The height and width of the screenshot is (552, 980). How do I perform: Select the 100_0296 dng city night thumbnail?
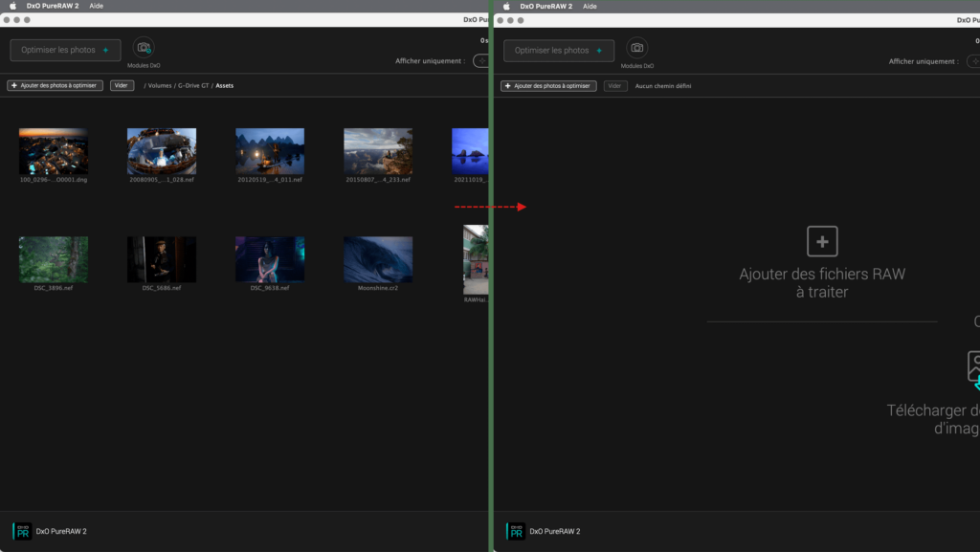[x=54, y=151]
